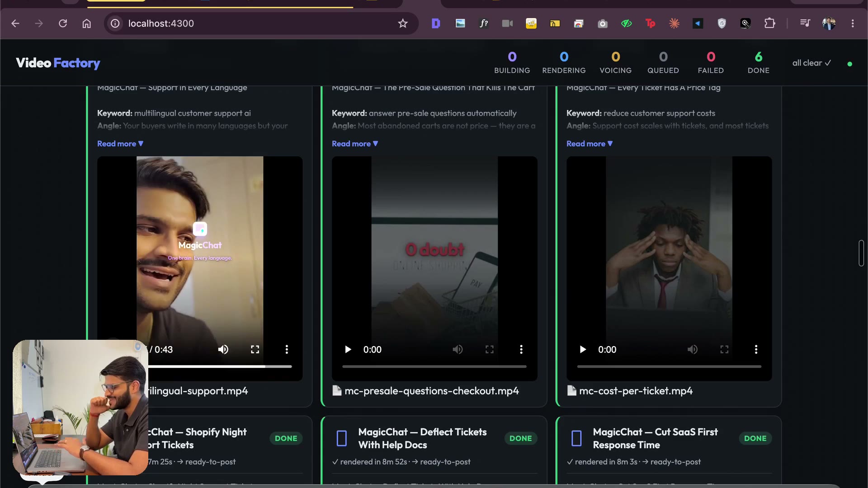The width and height of the screenshot is (868, 488).
Task: Open more options for mc-presale-questions-checkout video
Action: [521, 349]
